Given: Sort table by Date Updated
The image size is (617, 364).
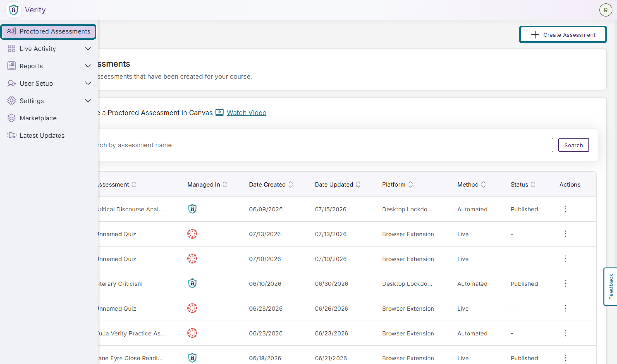Looking at the screenshot, I should (x=358, y=184).
